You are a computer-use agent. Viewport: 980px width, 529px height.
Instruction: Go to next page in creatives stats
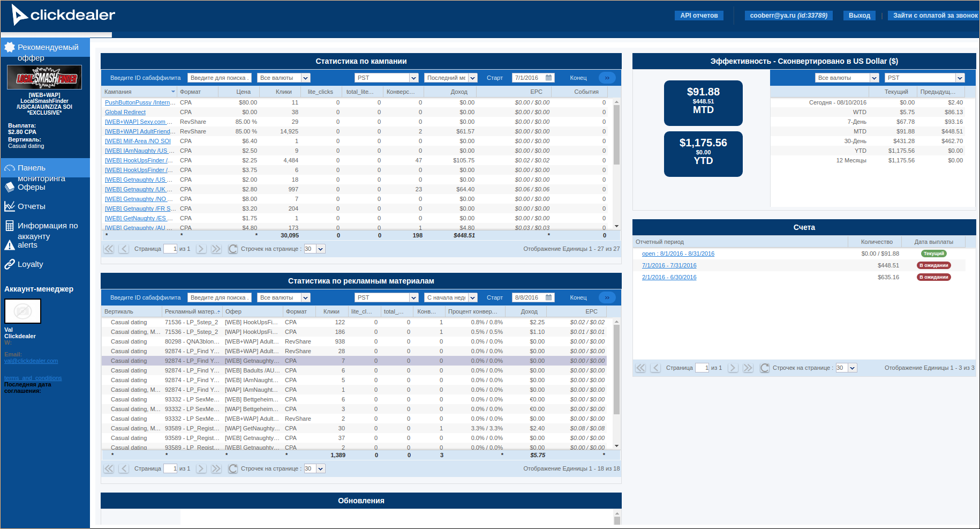point(201,468)
